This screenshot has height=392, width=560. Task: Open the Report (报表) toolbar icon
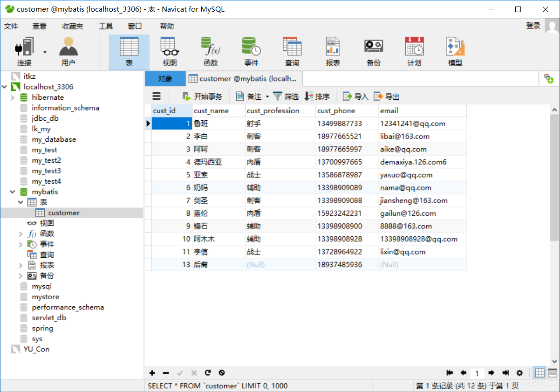tap(333, 52)
